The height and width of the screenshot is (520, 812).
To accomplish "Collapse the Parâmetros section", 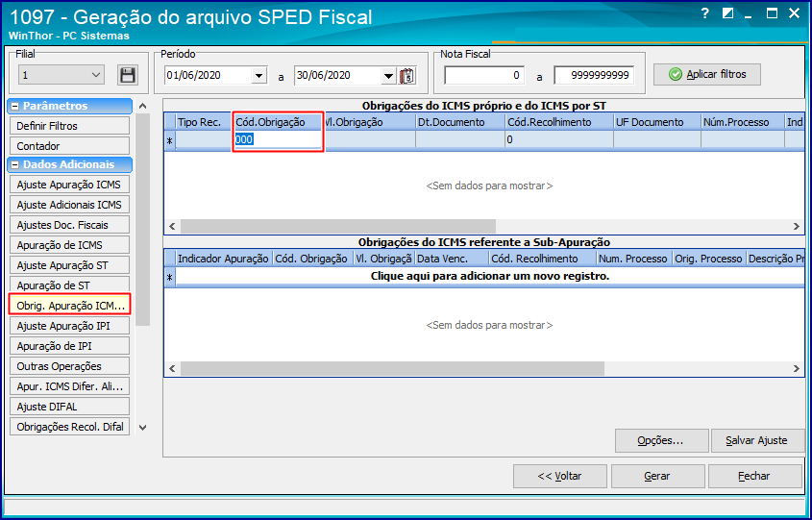I will pos(15,106).
